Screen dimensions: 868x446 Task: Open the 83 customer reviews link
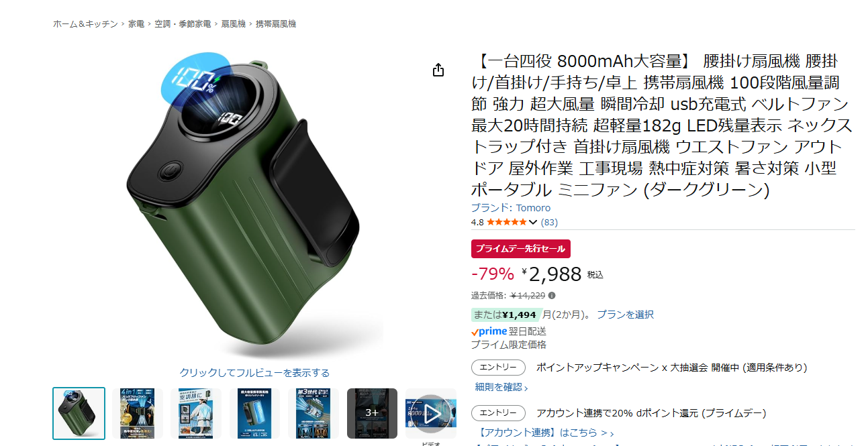[549, 222]
